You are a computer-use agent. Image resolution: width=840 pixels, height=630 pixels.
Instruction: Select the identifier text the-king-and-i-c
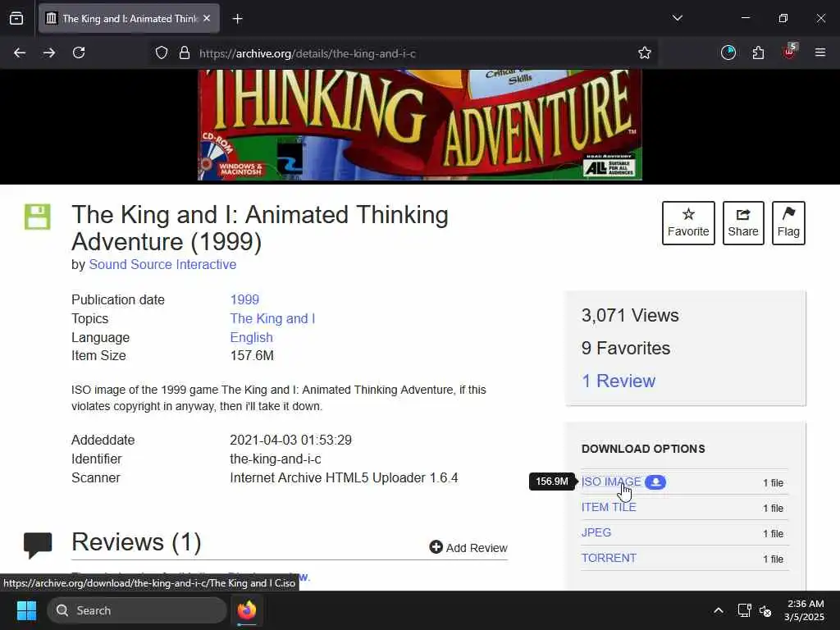coord(276,459)
